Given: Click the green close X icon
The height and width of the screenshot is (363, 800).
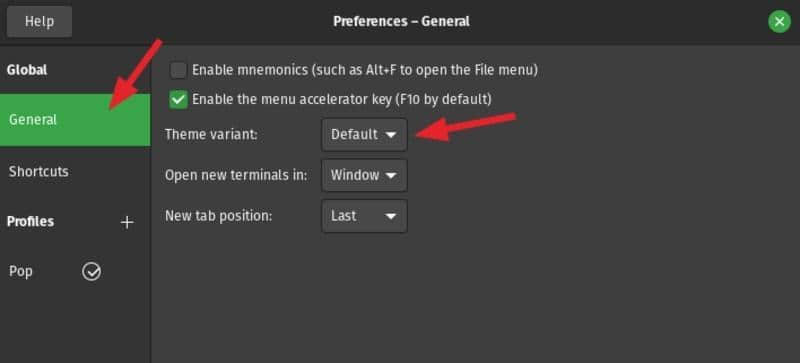Looking at the screenshot, I should coord(779,22).
